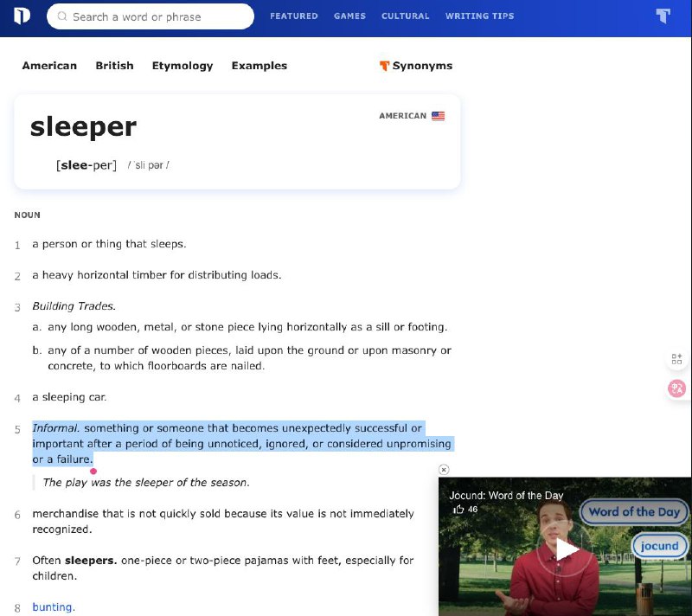Image resolution: width=692 pixels, height=616 pixels.
Task: Click the floating word-comparison grid icon
Action: 677,358
